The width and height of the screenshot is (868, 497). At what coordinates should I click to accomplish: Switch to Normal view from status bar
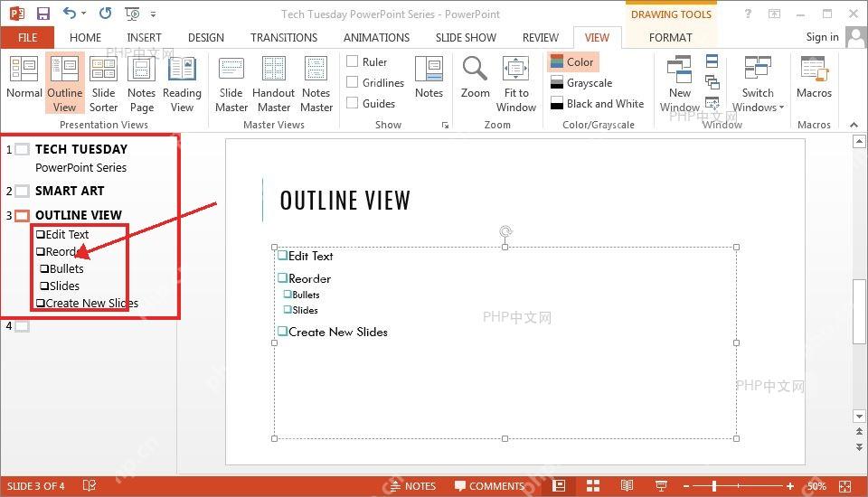coord(559,486)
